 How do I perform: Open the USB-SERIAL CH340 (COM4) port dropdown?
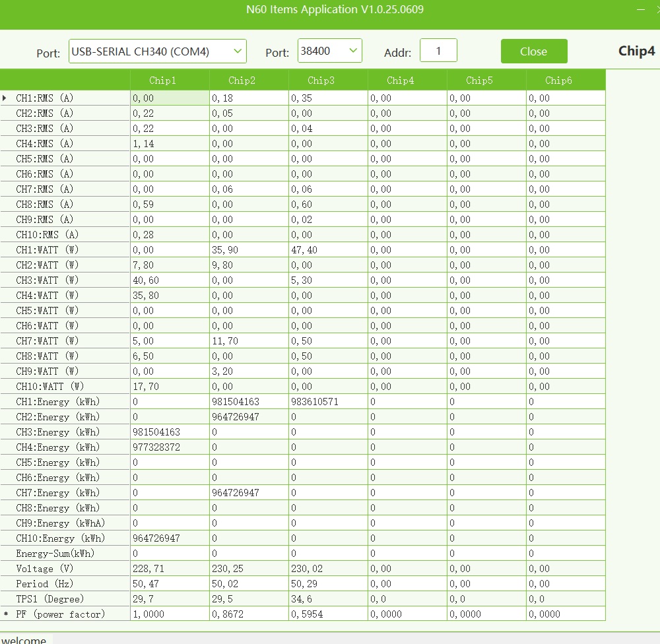[157, 51]
